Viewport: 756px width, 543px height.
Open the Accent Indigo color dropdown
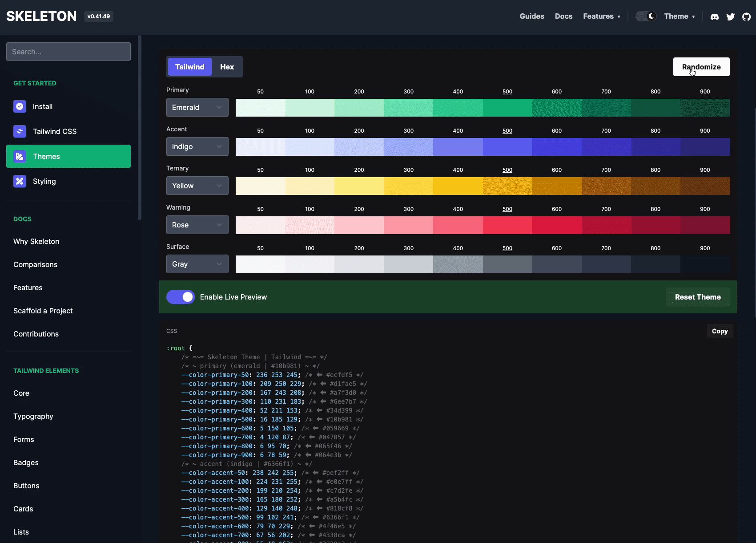tap(197, 146)
